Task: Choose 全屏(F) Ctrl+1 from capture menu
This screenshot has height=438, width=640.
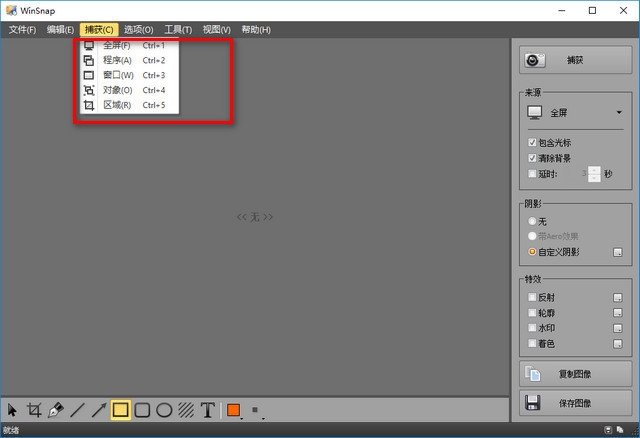Action: (130, 45)
